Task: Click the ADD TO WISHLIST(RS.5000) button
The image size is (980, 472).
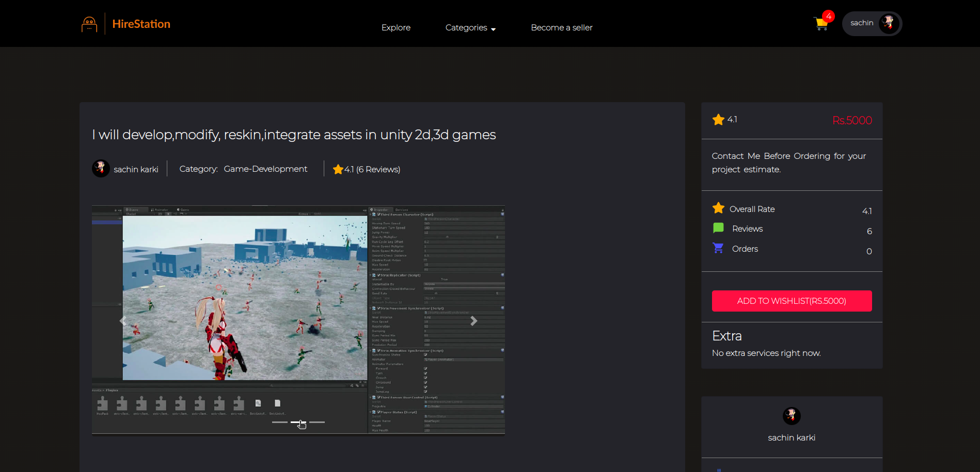Action: point(792,301)
